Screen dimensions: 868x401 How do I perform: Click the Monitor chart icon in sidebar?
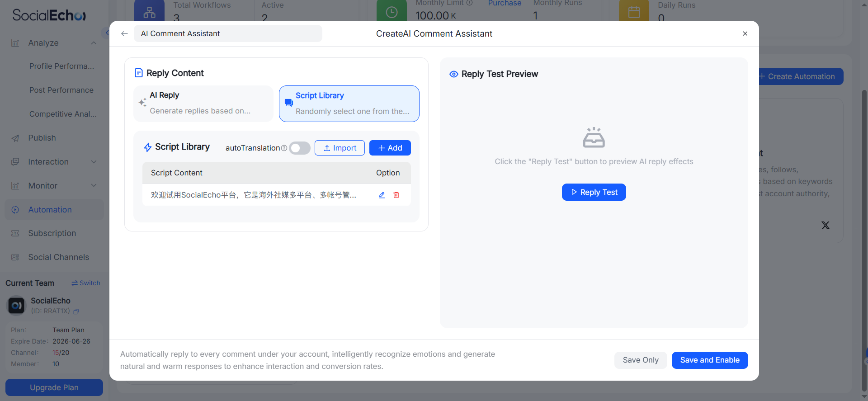[x=15, y=186]
